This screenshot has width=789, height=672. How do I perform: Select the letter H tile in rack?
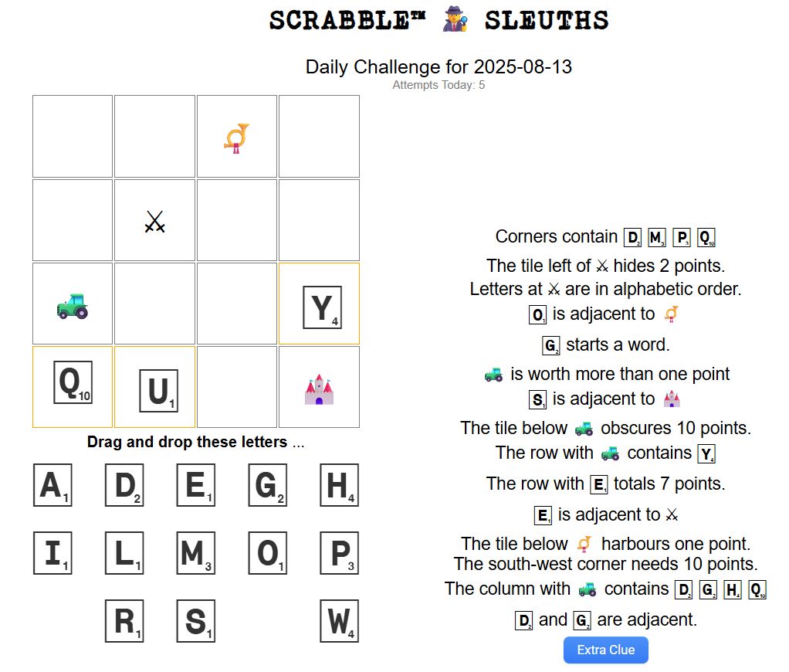pyautogui.click(x=340, y=485)
